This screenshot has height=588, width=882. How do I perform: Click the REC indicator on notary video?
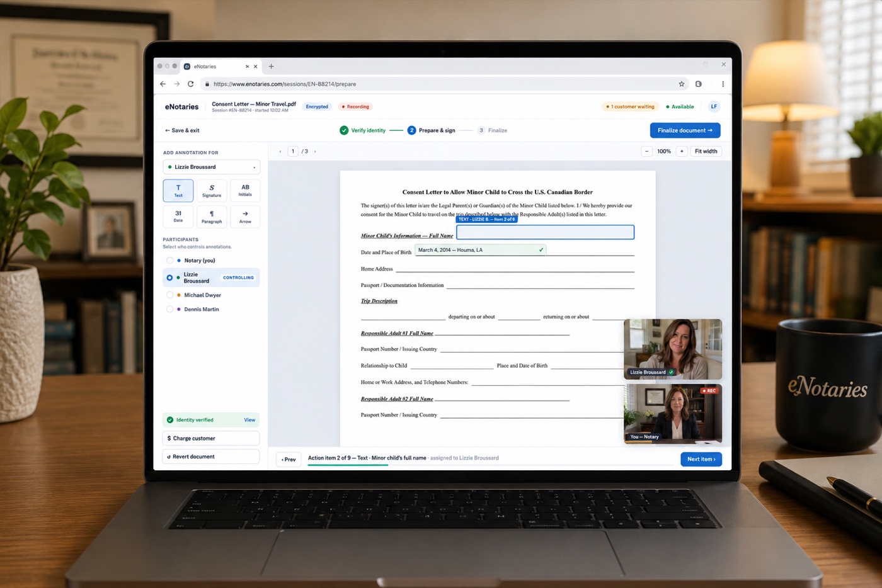point(709,390)
